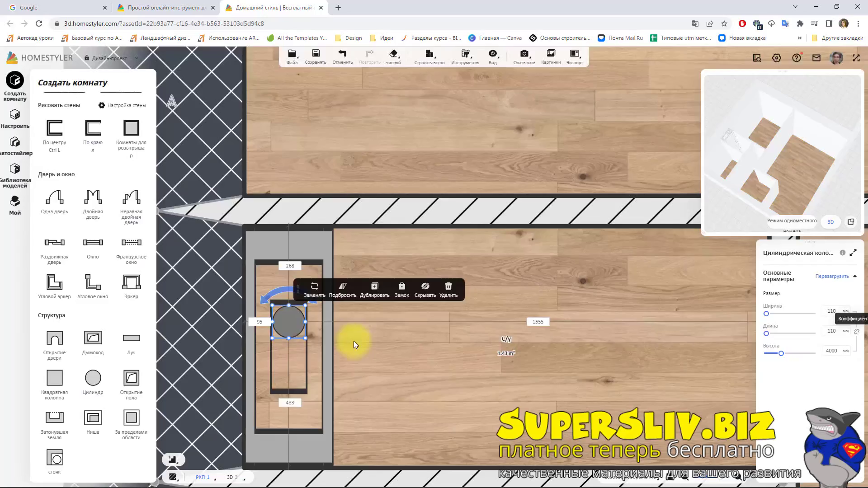This screenshot has height=488, width=868.
Task: Open the Картинки gallery icon
Action: (x=551, y=57)
